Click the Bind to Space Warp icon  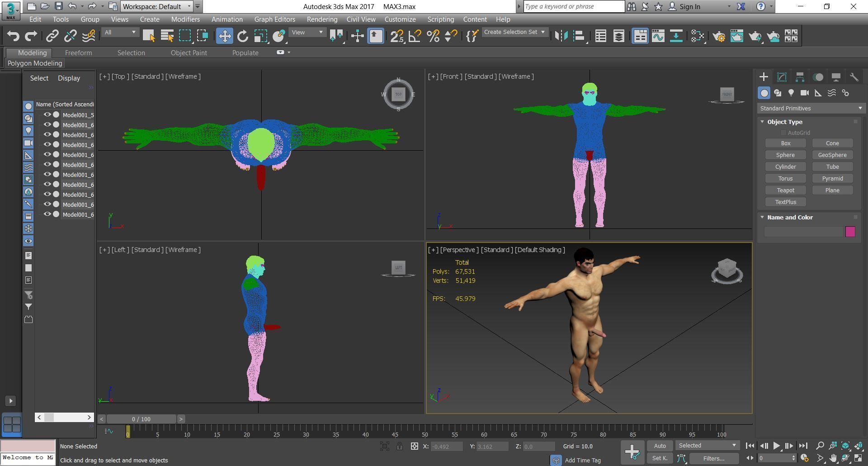(x=89, y=36)
